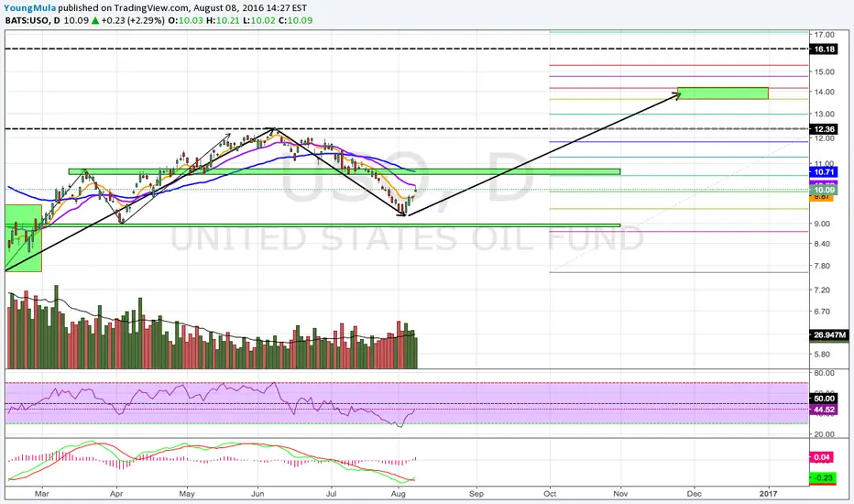Click the 17.00 price axis tick
The image size is (854, 504).
825,34
